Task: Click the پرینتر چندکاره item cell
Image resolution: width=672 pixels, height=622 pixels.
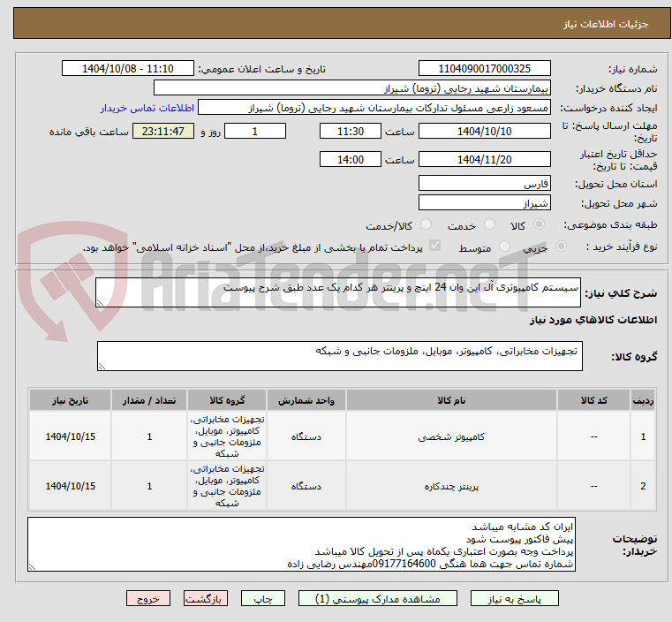Action: [451, 486]
